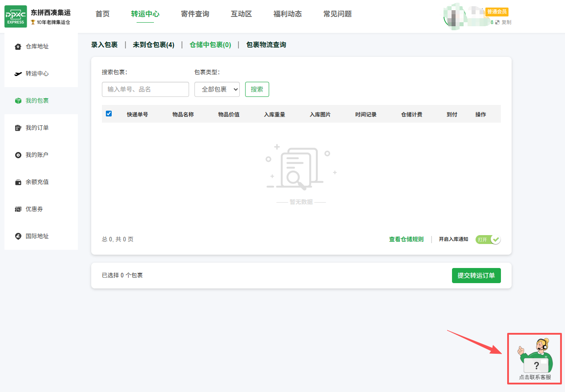
Task: Click the wallet icon for 余额充值
Action: click(18, 182)
